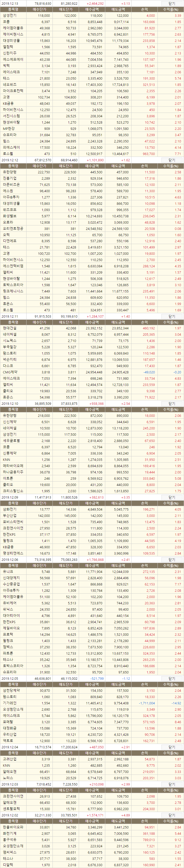184x868 pixels.
Task: Click the 삼천당제약 stock name
Action: [12, 691]
